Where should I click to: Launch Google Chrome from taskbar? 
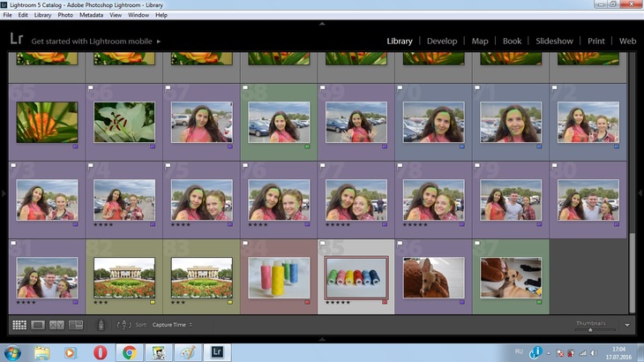click(x=130, y=352)
